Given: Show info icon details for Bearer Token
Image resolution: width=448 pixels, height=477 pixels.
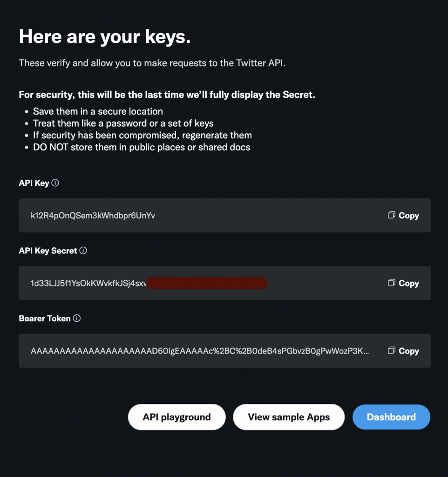Looking at the screenshot, I should point(77,318).
